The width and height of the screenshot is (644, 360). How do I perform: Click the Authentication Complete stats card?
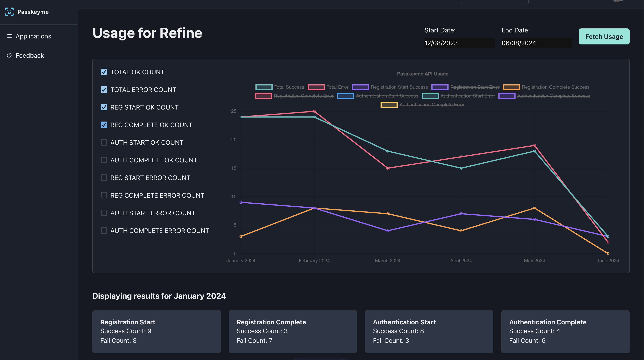(565, 331)
